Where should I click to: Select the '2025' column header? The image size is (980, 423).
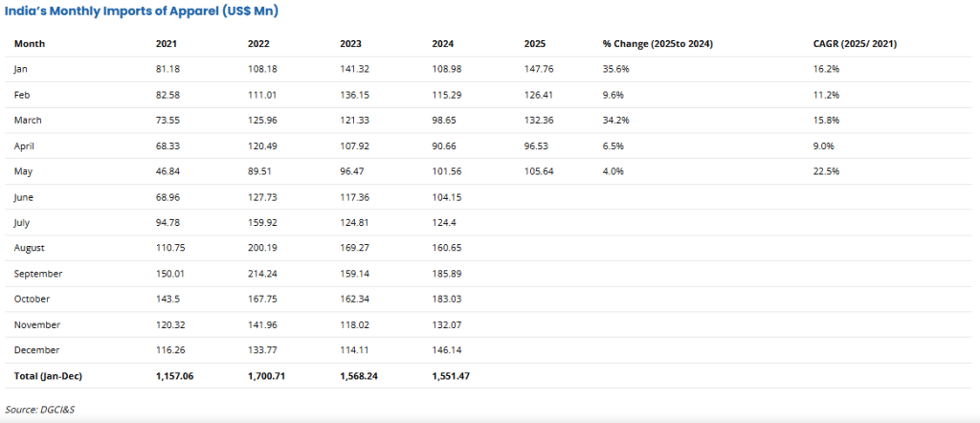(535, 44)
